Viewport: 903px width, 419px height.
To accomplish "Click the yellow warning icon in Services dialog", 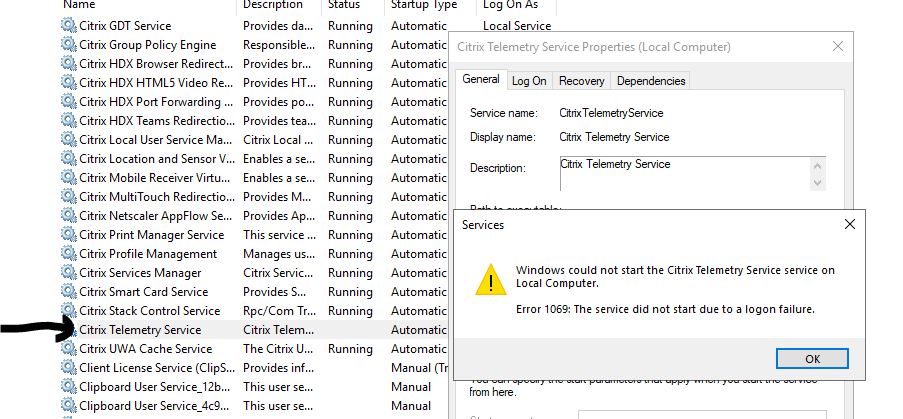I will [491, 280].
